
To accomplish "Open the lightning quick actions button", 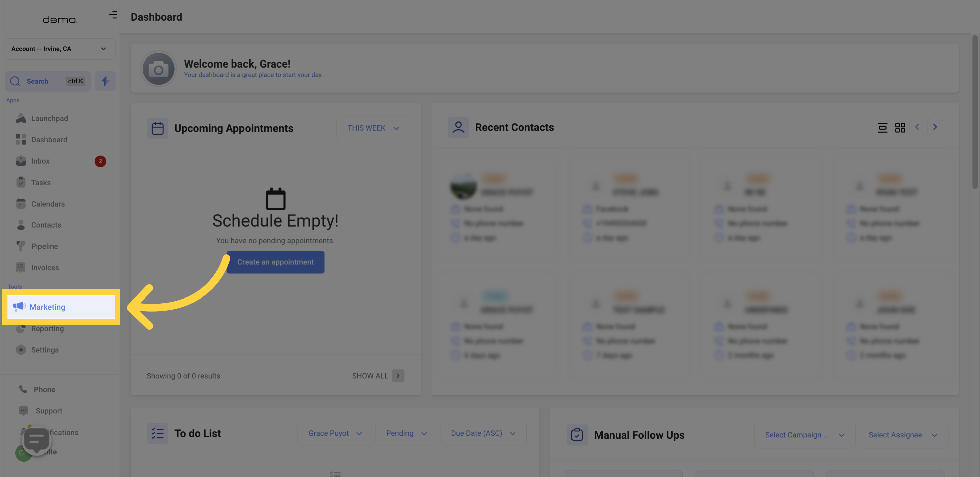I will click(105, 81).
